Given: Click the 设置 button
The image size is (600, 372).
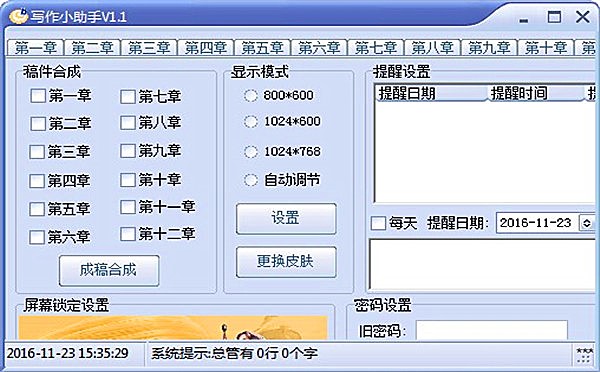Looking at the screenshot, I should click(286, 219).
